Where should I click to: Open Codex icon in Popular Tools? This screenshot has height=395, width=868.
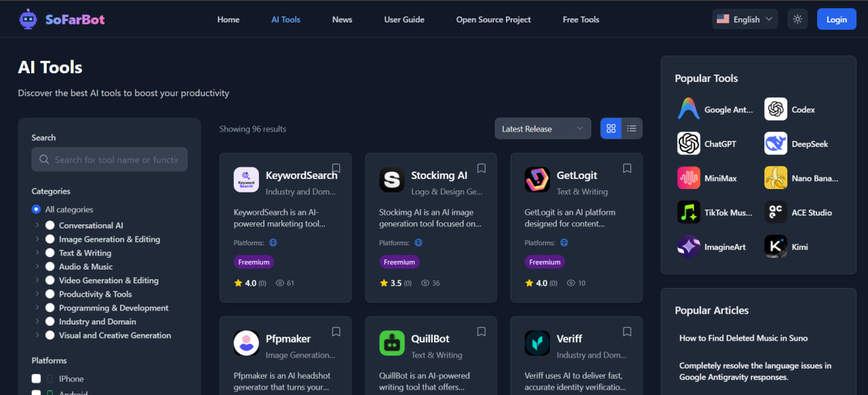(x=776, y=109)
